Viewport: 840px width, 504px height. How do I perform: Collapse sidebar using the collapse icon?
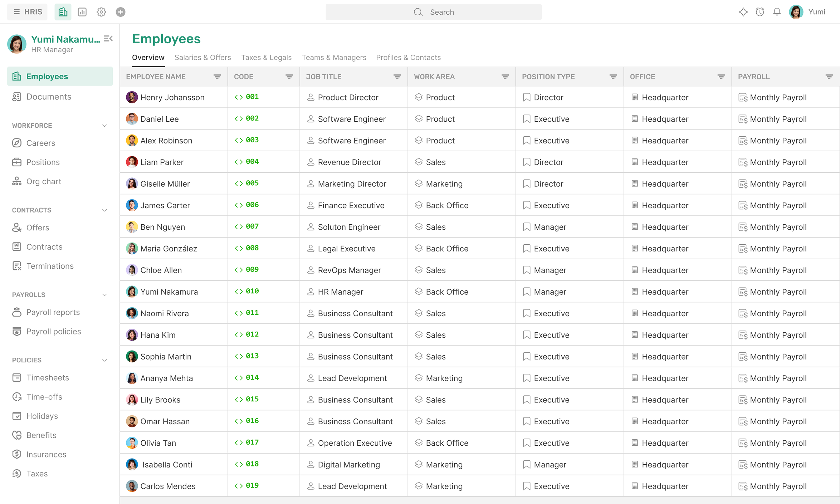coord(108,39)
